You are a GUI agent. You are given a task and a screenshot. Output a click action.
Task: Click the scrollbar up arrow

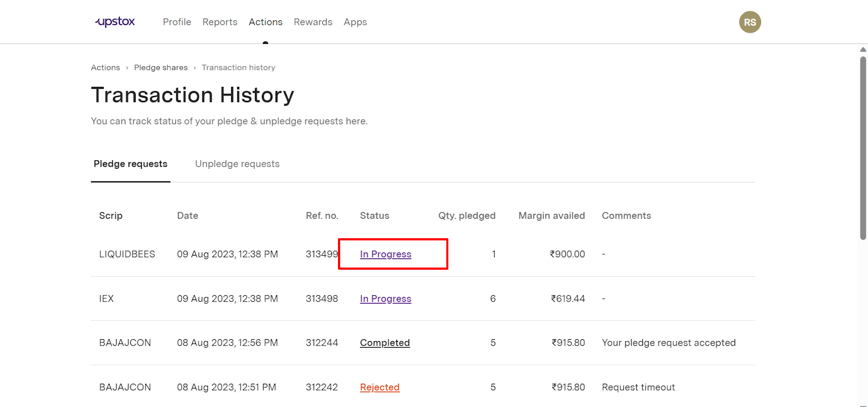click(863, 50)
